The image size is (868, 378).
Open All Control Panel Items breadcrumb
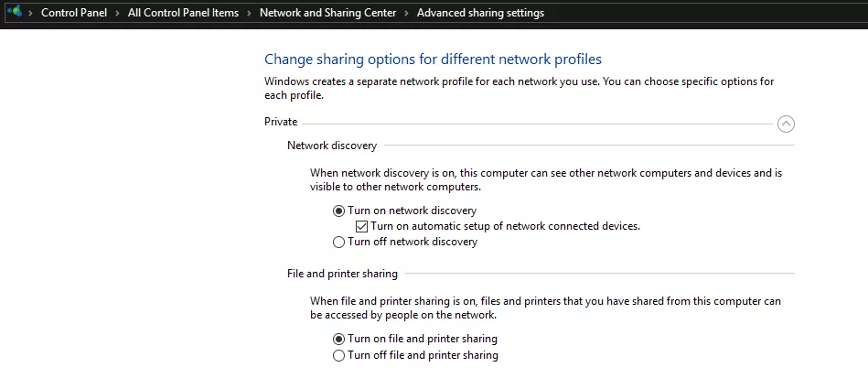[x=183, y=13]
